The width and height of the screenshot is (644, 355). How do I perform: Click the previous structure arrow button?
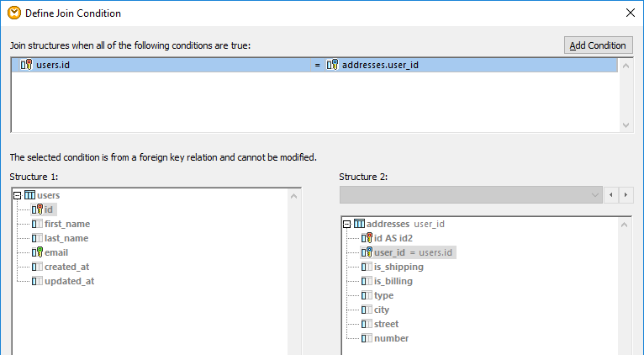[611, 194]
